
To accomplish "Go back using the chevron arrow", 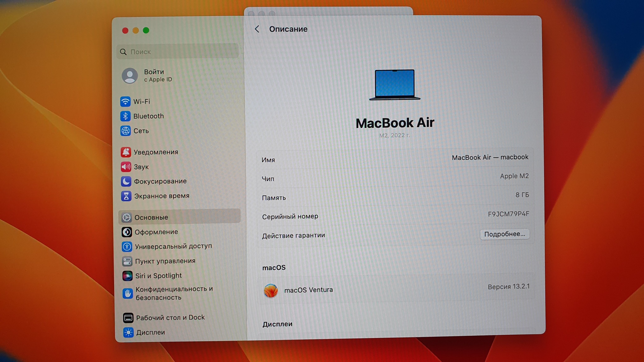I will [257, 29].
